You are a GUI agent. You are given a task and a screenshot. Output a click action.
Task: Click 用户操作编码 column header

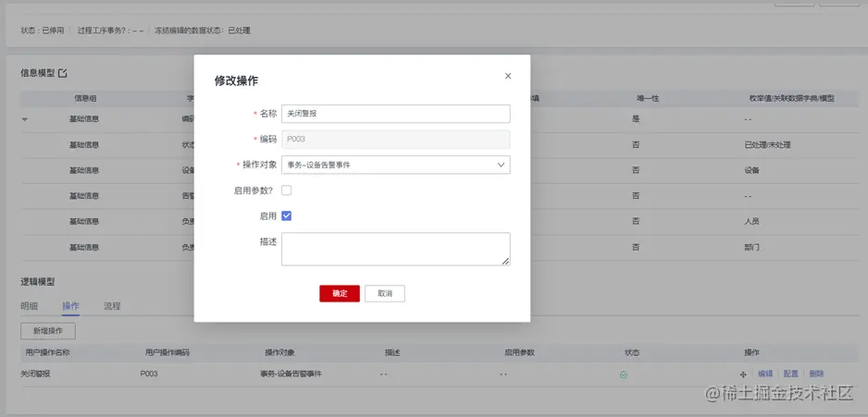click(x=167, y=353)
